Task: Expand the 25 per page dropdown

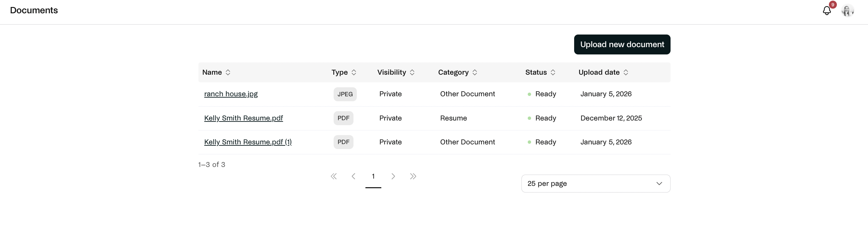Action: pos(595,184)
